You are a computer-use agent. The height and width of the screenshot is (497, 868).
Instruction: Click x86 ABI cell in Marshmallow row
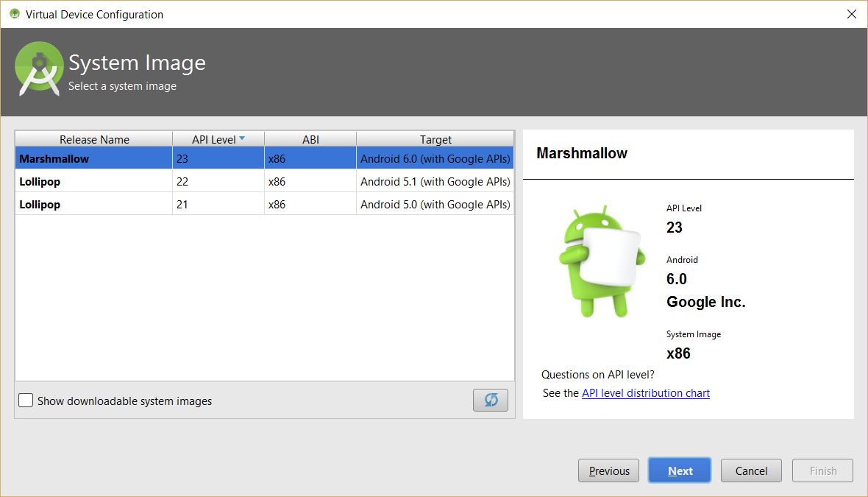310,158
